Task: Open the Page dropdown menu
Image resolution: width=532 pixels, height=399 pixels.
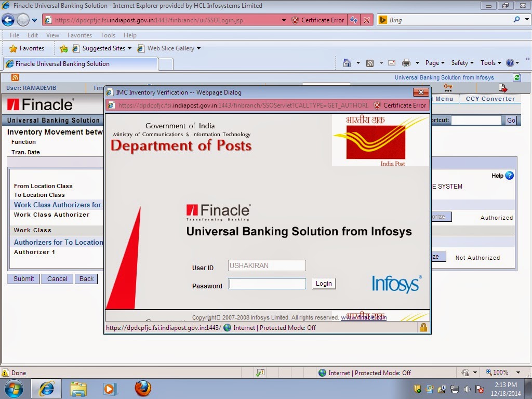Action: click(434, 62)
